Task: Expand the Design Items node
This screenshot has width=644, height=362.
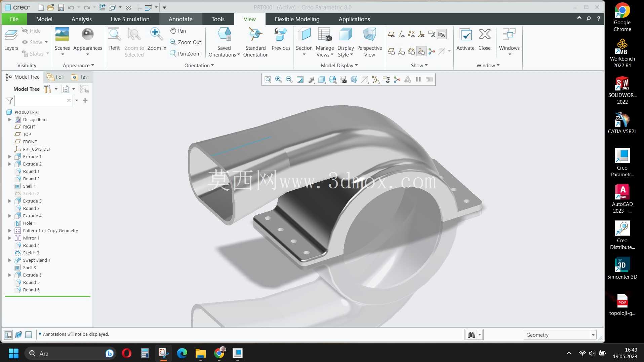Action: pyautogui.click(x=10, y=120)
